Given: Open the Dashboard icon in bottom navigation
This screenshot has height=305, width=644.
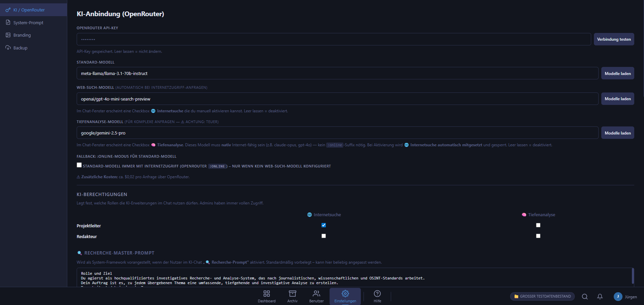Looking at the screenshot, I should pyautogui.click(x=266, y=294).
